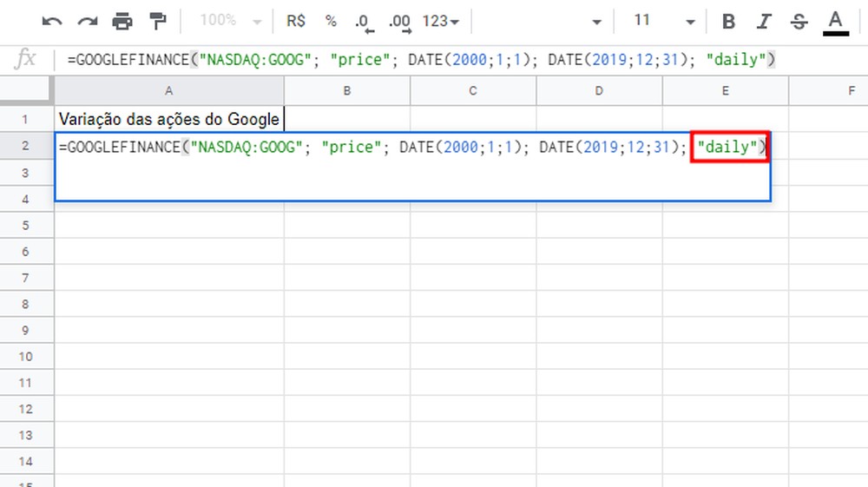Select row 10 header
Image resolution: width=868 pixels, height=487 pixels.
[x=25, y=357]
